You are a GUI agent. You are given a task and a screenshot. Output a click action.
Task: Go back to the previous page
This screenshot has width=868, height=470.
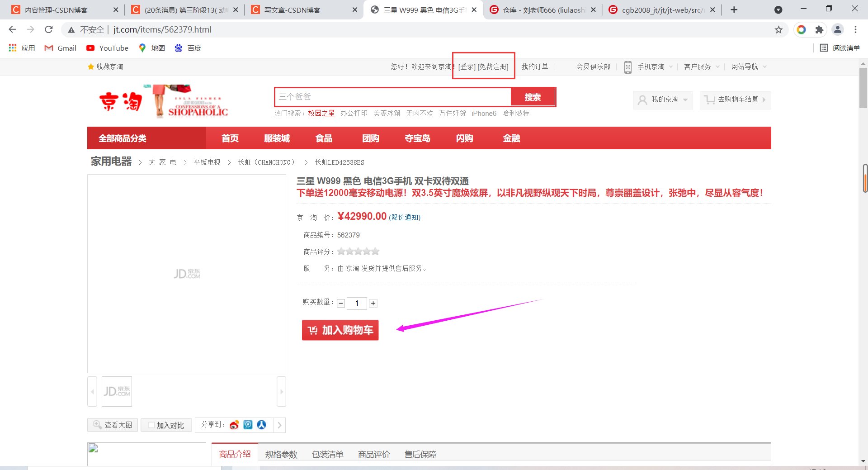point(12,29)
